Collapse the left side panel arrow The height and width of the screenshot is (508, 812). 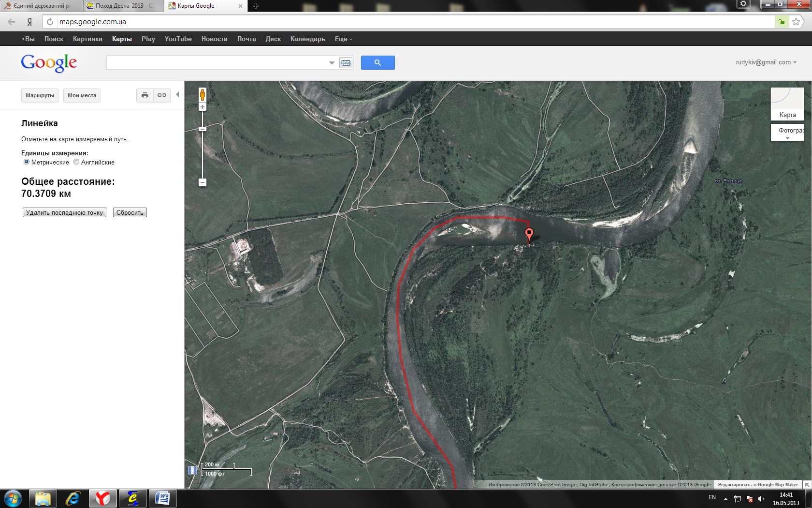point(177,95)
